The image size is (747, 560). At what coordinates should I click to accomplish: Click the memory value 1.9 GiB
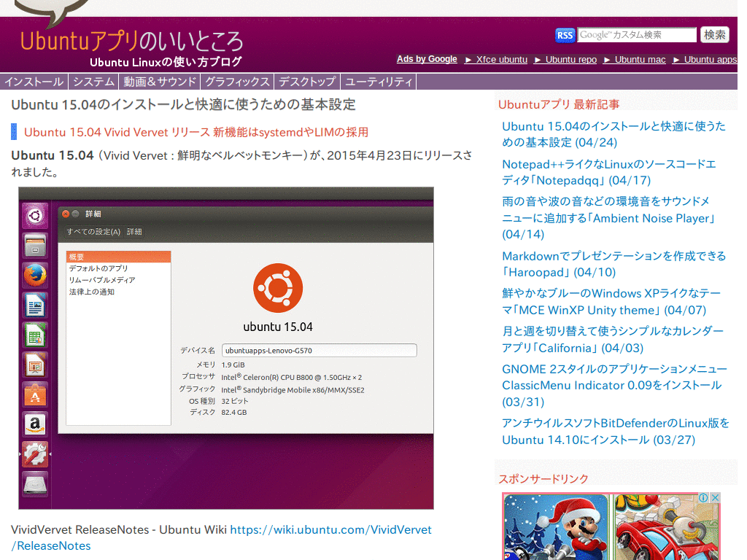click(x=233, y=365)
